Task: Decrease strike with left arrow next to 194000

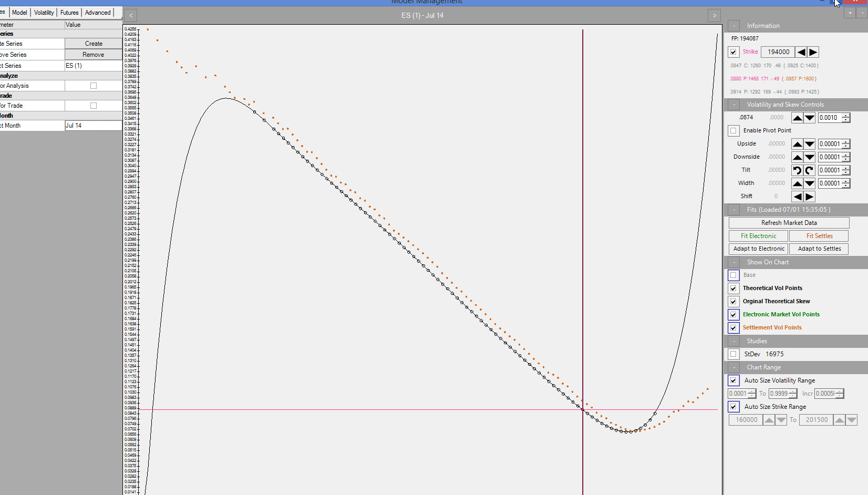Action: tap(801, 52)
